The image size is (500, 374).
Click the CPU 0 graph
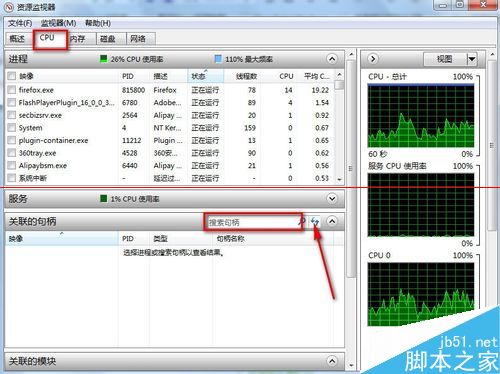point(421,294)
